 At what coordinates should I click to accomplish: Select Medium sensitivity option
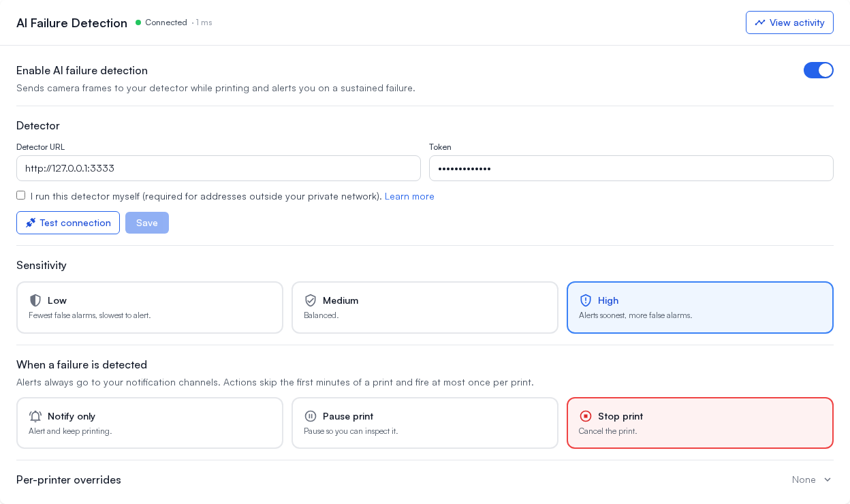tap(425, 308)
